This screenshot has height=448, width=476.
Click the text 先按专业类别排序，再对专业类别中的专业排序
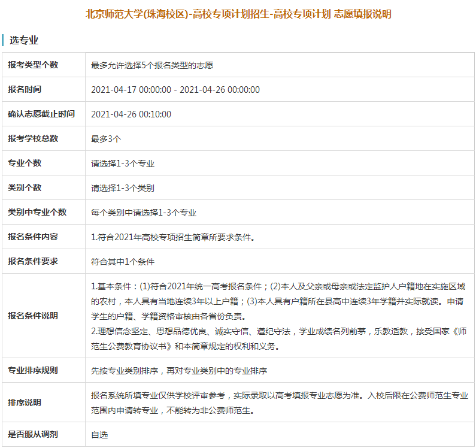[x=179, y=371]
